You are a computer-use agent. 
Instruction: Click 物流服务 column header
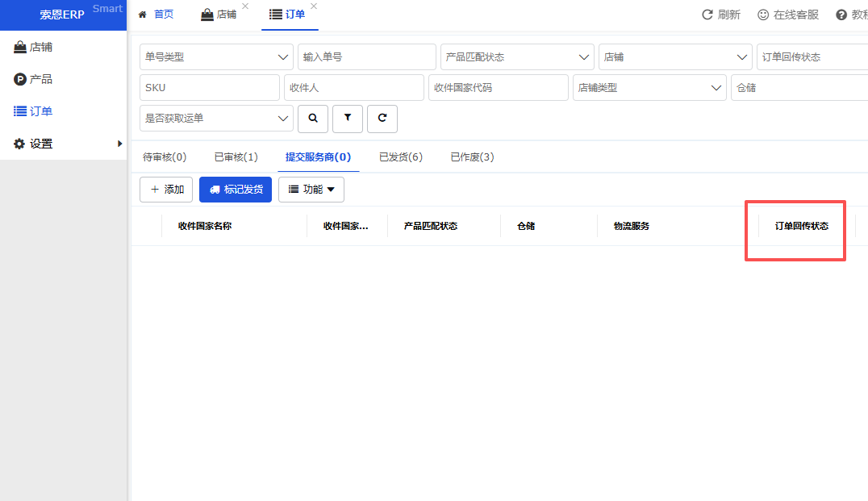click(x=632, y=226)
